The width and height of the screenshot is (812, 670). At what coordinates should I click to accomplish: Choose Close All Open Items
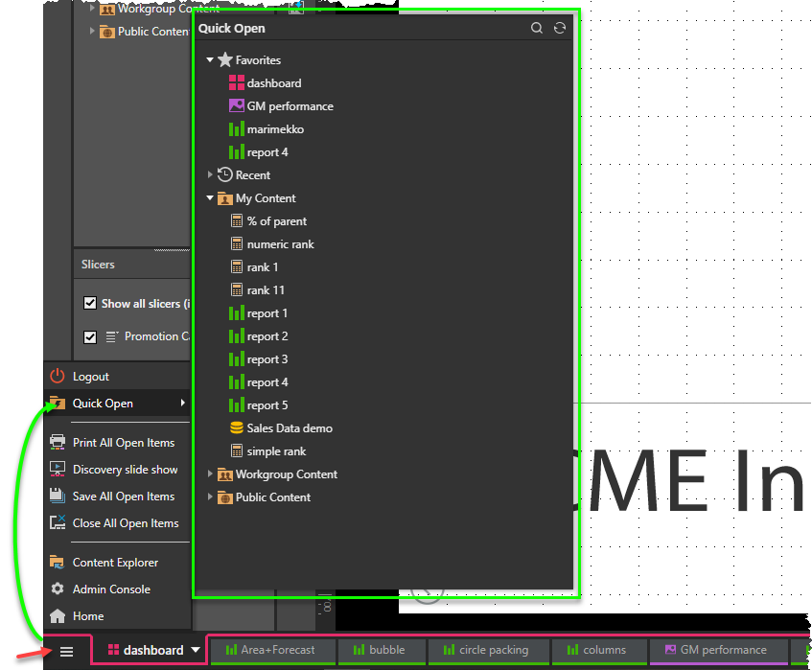pos(125,523)
